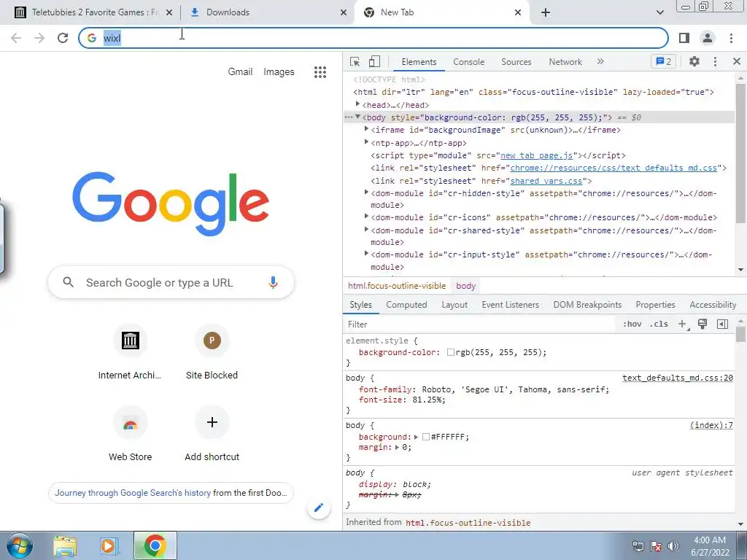Open Chrome's three-dot menu
747x560 pixels.
tap(731, 38)
